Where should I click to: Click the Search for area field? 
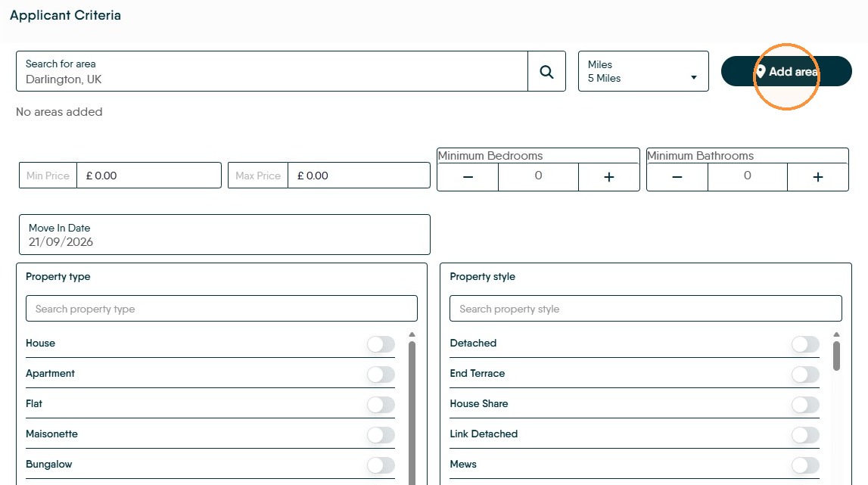tap(272, 71)
